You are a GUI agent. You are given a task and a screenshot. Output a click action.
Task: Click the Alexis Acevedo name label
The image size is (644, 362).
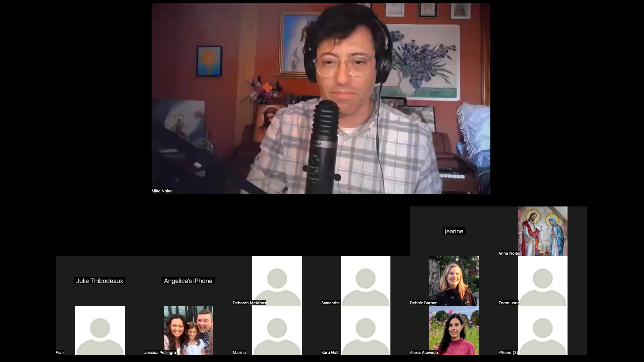[x=424, y=353]
